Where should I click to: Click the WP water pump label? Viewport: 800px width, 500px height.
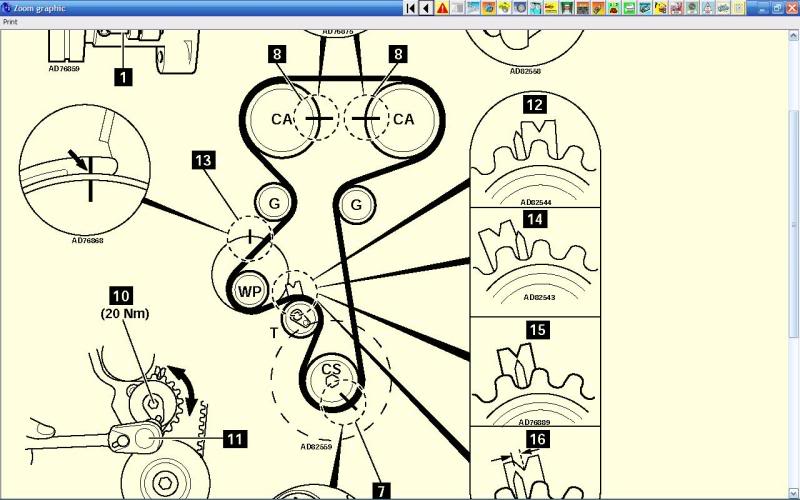pos(250,292)
